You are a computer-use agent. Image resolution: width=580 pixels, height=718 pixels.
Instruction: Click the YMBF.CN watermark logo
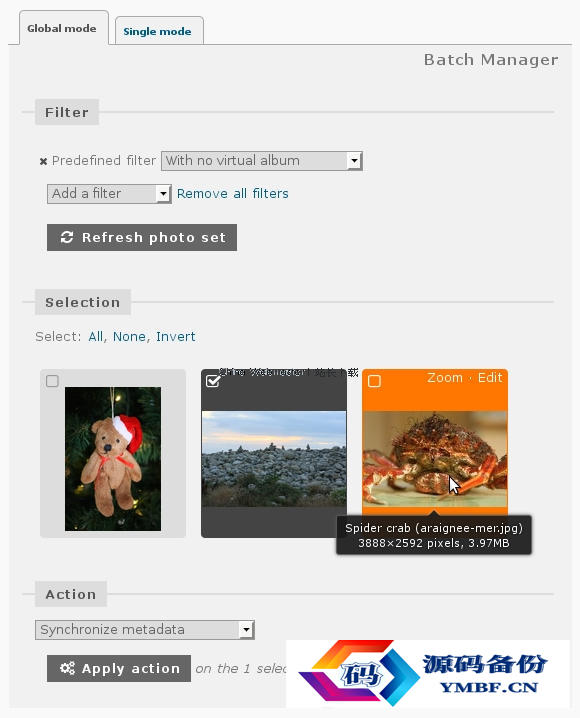428,673
